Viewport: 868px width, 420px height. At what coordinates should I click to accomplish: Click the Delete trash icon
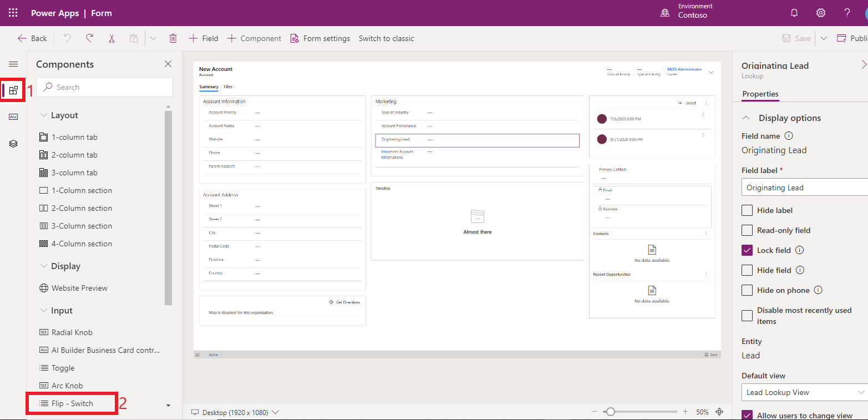173,38
